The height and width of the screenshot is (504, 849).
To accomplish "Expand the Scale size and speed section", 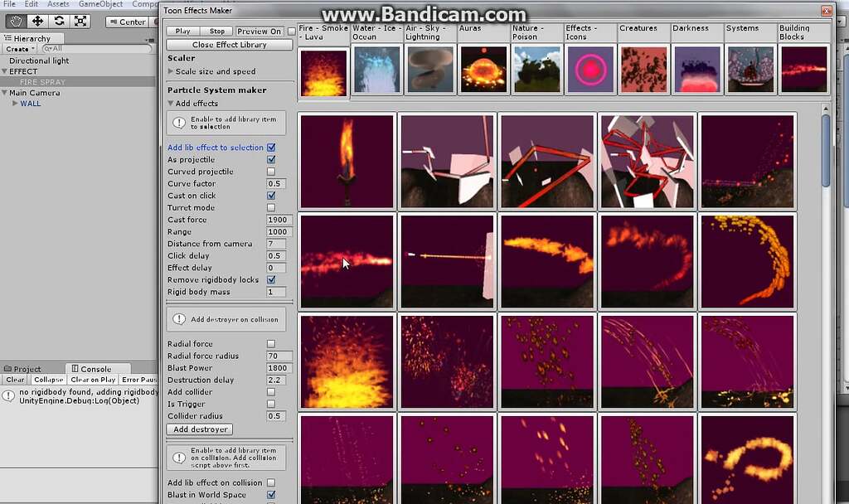I will 172,72.
